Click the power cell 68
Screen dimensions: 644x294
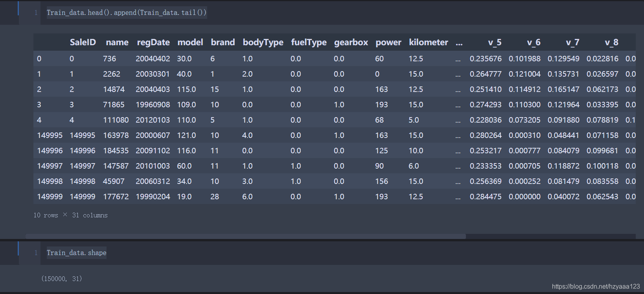[379, 120]
